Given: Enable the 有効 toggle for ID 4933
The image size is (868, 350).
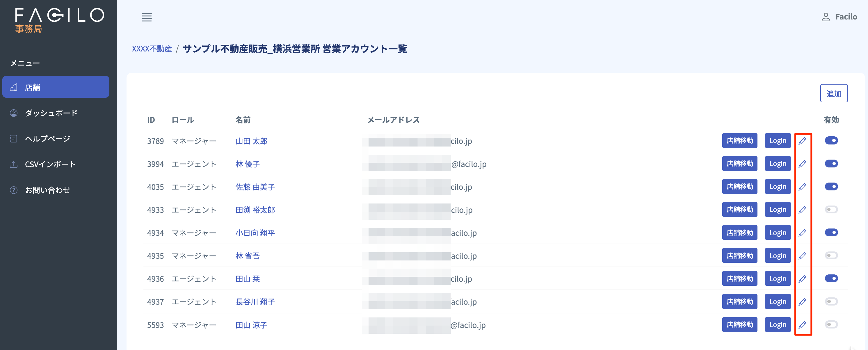Looking at the screenshot, I should (831, 210).
